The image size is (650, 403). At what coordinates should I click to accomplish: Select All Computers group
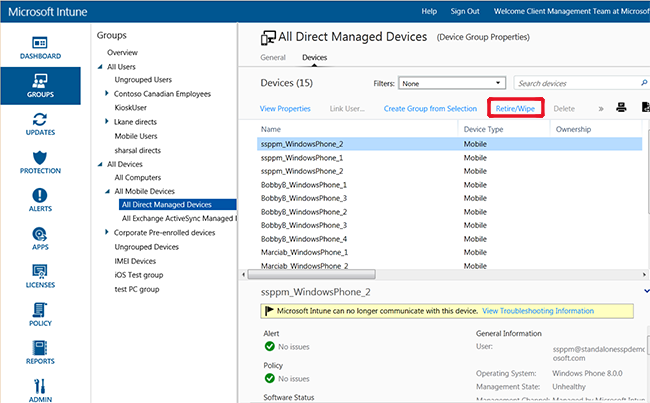[x=138, y=177]
